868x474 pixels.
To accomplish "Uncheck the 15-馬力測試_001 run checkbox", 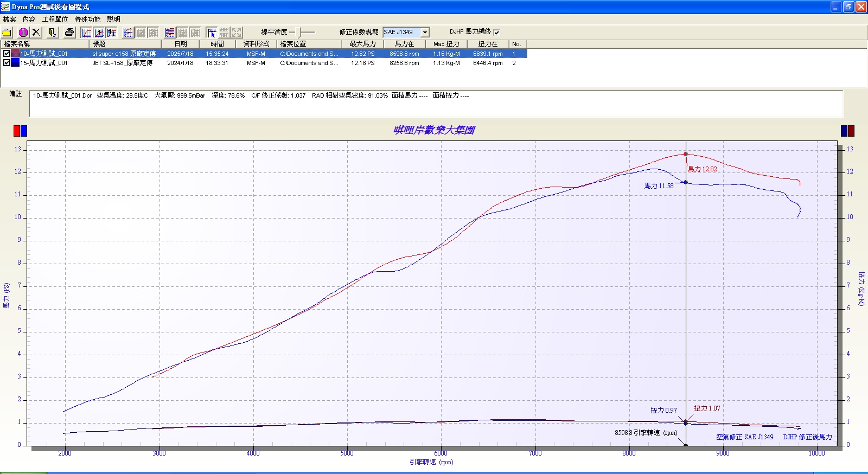I will pyautogui.click(x=7, y=63).
